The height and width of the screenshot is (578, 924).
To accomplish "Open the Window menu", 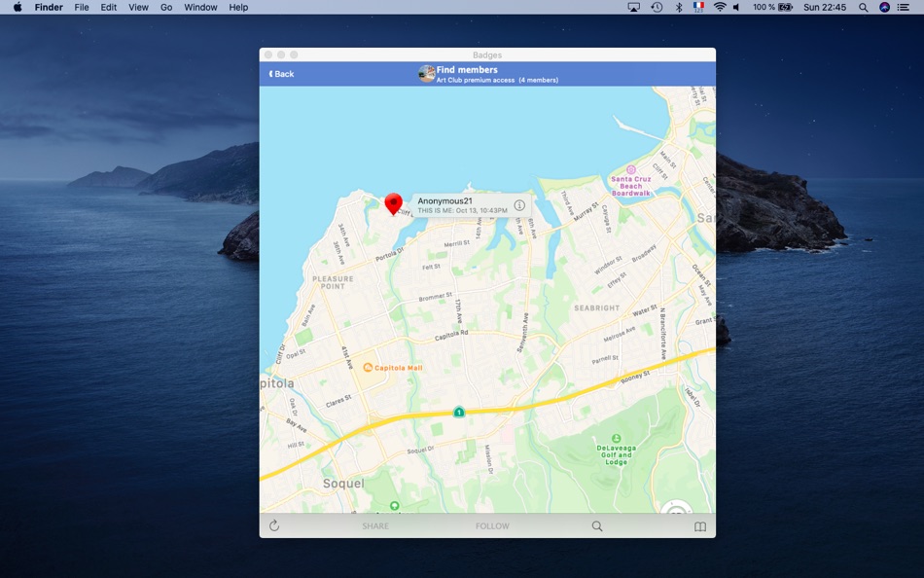I will pos(200,7).
